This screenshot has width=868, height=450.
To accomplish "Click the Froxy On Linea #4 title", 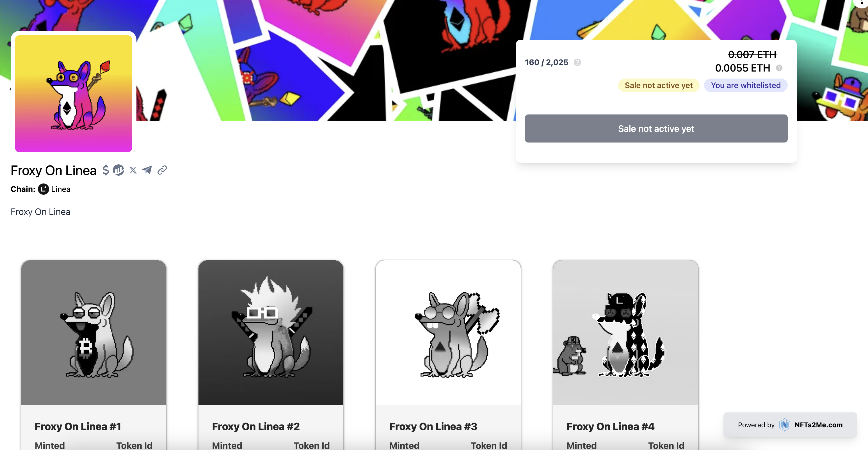I will (x=610, y=426).
